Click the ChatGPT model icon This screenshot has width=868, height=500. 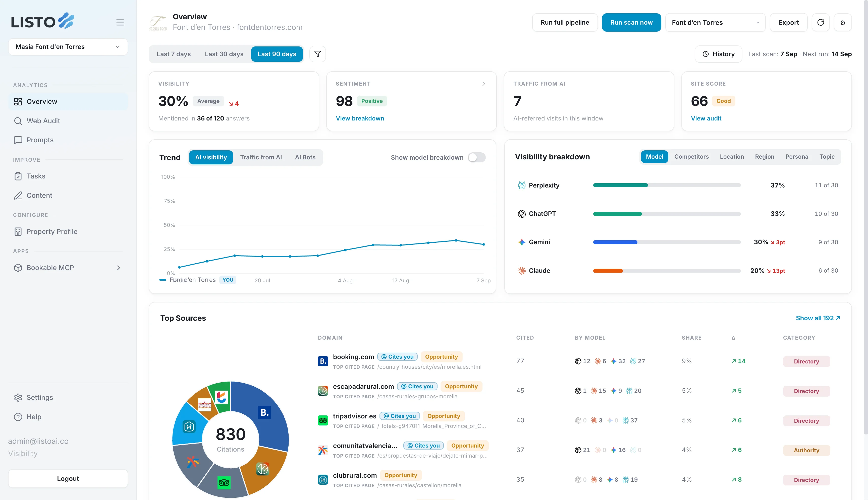click(x=522, y=214)
